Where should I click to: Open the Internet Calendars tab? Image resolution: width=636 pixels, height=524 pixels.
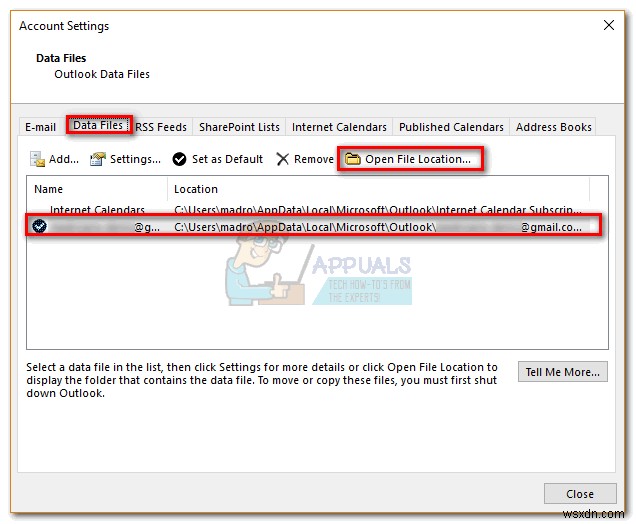[x=339, y=127]
